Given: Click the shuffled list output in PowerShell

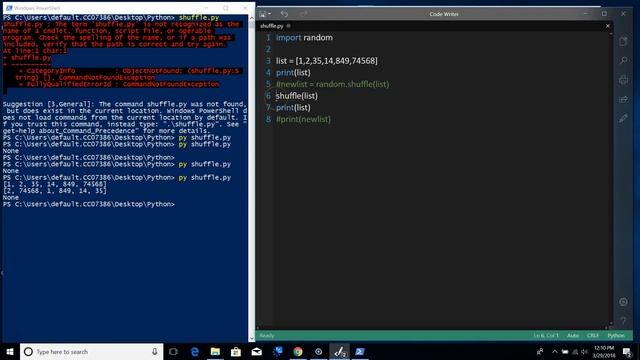Looking at the screenshot, I should tap(55, 191).
